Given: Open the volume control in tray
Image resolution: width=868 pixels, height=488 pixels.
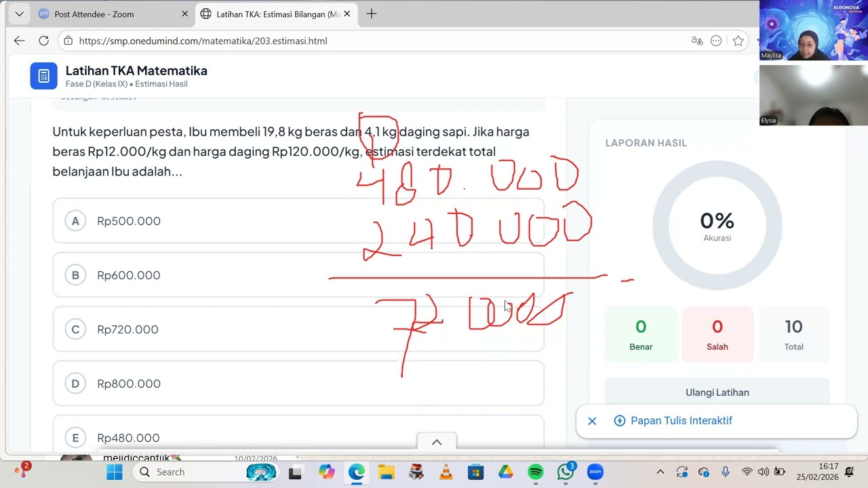Looking at the screenshot, I should point(763,472).
